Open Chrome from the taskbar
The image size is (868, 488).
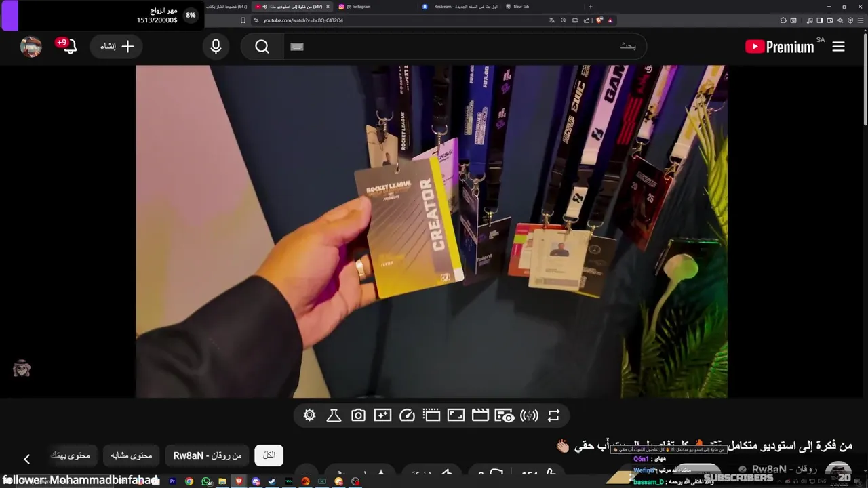[189, 481]
